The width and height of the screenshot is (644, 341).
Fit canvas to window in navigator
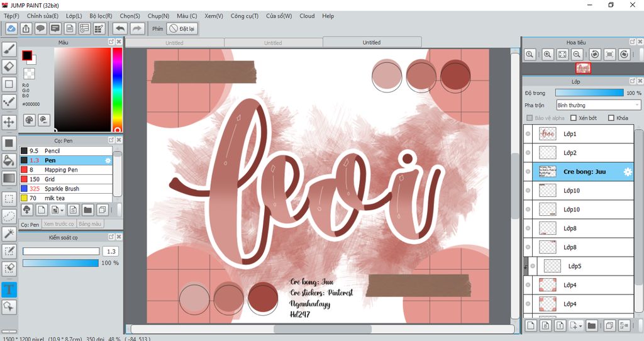click(x=562, y=54)
